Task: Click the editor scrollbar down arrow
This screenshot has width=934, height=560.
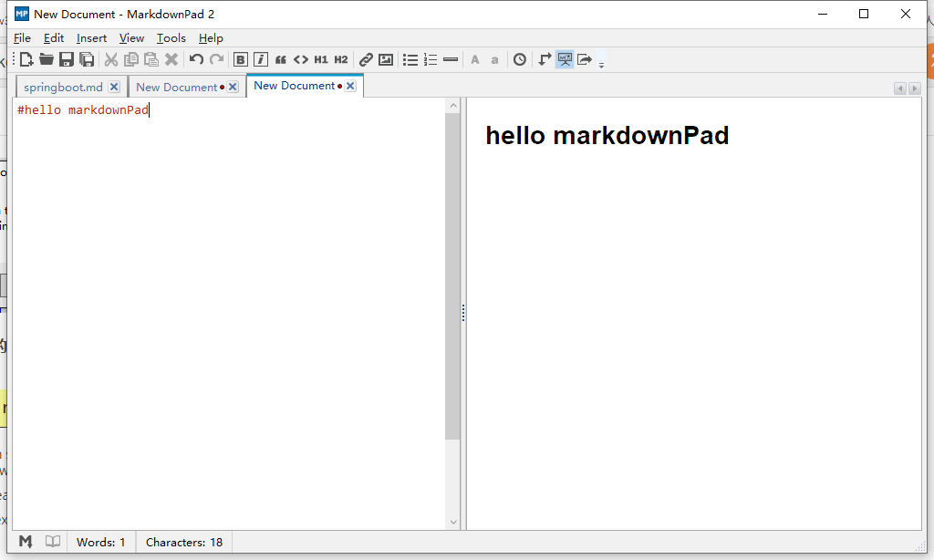Action: [453, 521]
